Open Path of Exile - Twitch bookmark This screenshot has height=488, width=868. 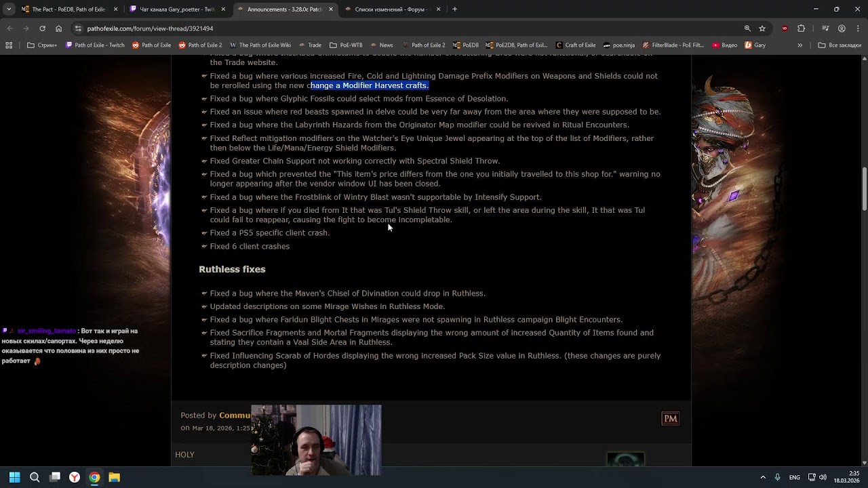pyautogui.click(x=95, y=45)
